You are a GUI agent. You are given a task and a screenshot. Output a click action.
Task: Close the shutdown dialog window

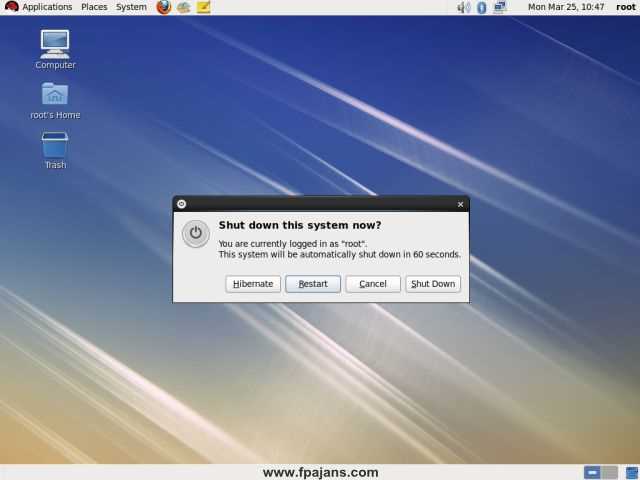coord(460,204)
